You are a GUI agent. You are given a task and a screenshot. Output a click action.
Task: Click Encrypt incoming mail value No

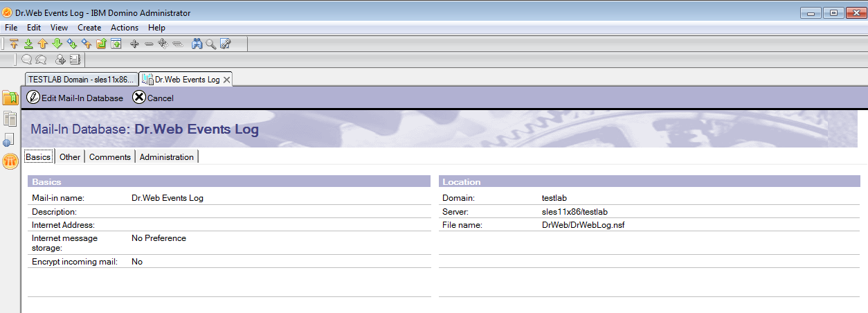(x=137, y=262)
